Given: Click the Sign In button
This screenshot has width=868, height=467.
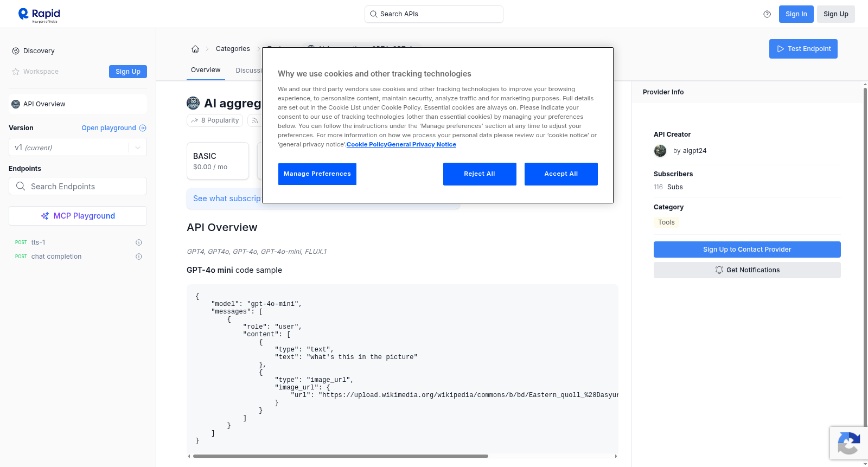Looking at the screenshot, I should pyautogui.click(x=796, y=14).
